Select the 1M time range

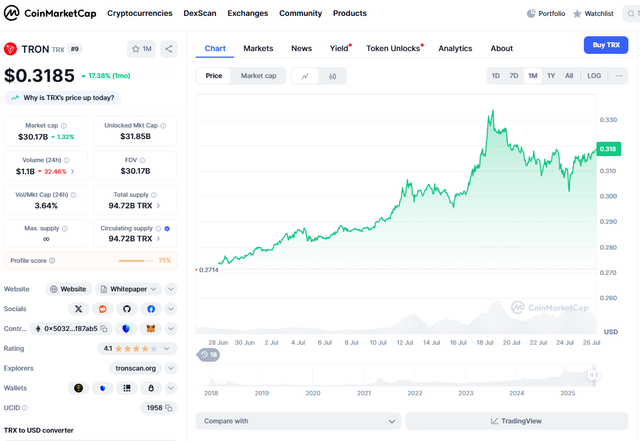coord(533,76)
